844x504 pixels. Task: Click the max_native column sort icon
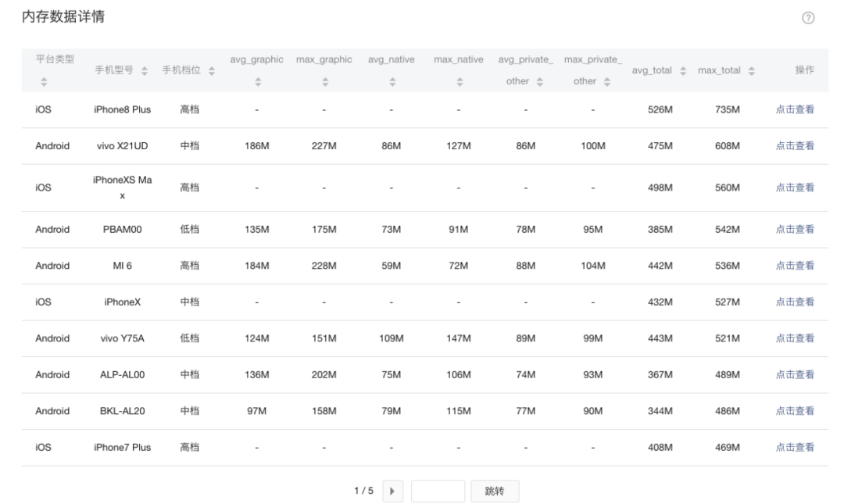459,80
